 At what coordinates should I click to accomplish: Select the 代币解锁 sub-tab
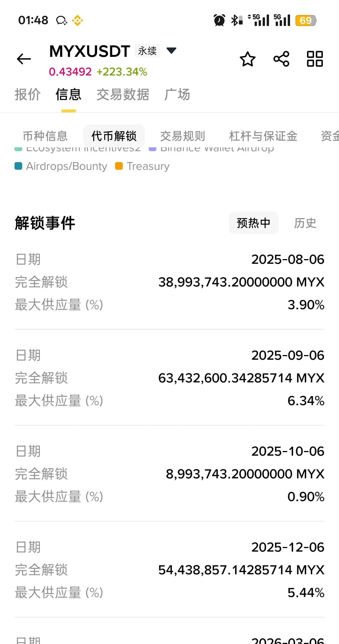click(x=114, y=136)
